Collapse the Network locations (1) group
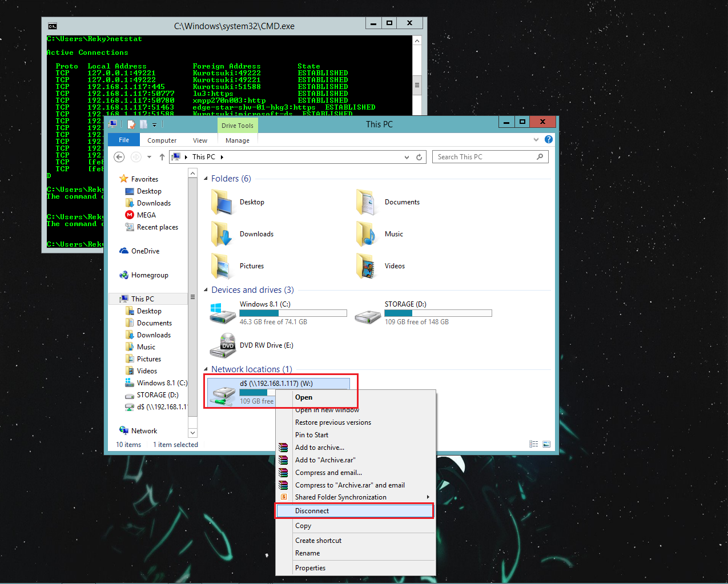This screenshot has width=728, height=584. 206,369
